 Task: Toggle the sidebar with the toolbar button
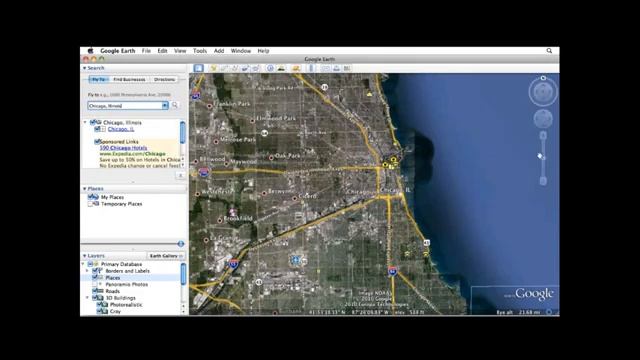(198, 68)
